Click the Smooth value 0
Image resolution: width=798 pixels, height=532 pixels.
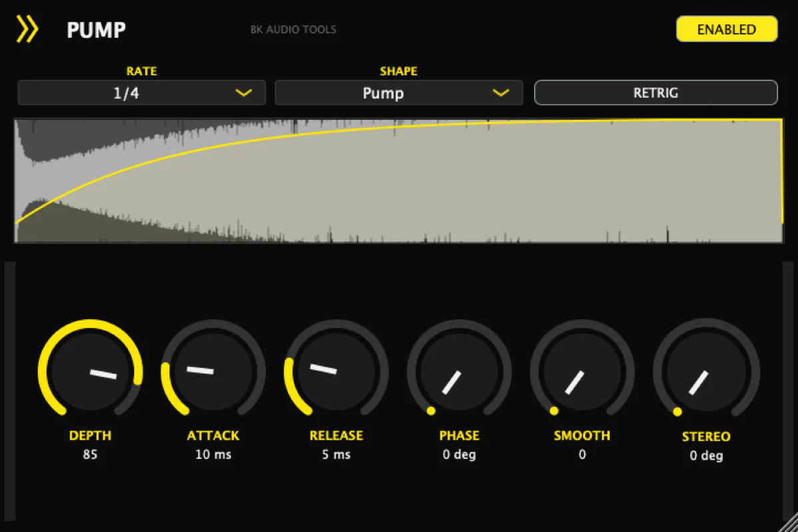583,455
